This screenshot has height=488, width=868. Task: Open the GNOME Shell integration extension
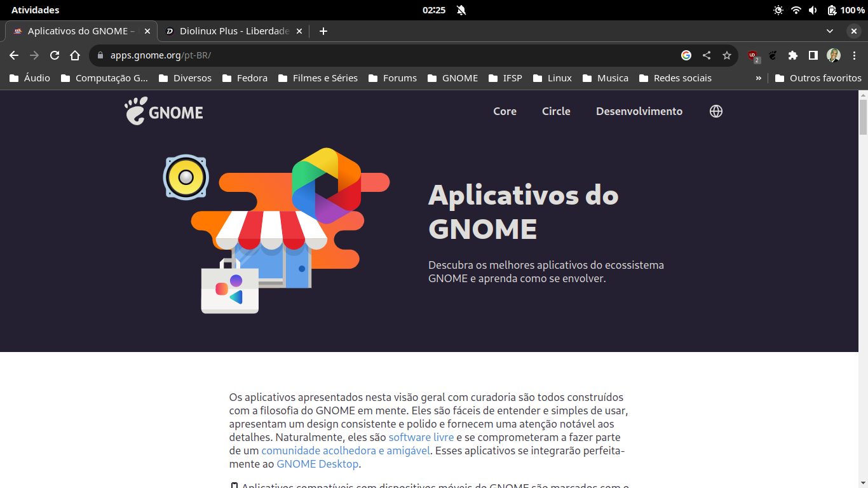pos(773,55)
